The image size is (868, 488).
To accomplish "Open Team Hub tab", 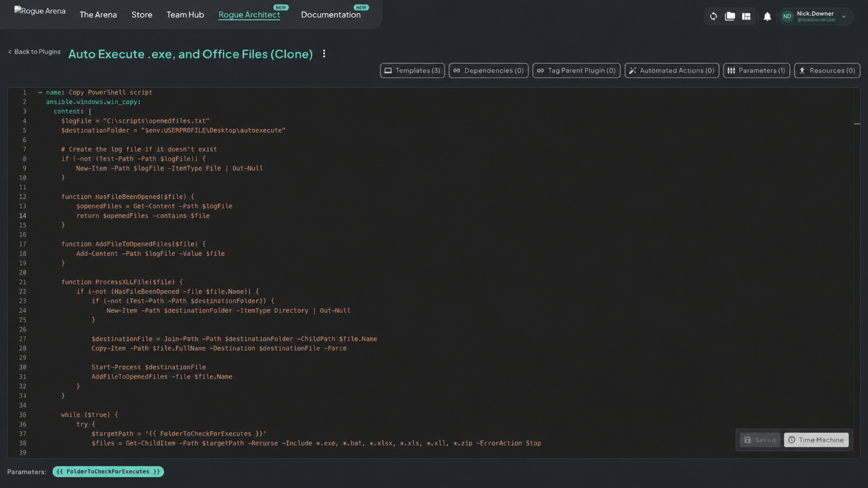I will (185, 15).
